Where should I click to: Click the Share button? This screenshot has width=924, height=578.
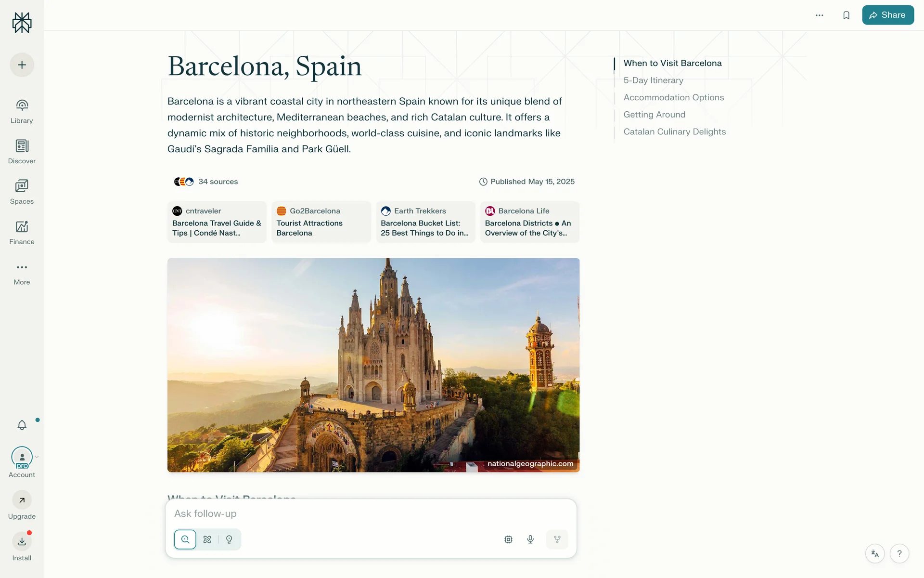point(888,15)
